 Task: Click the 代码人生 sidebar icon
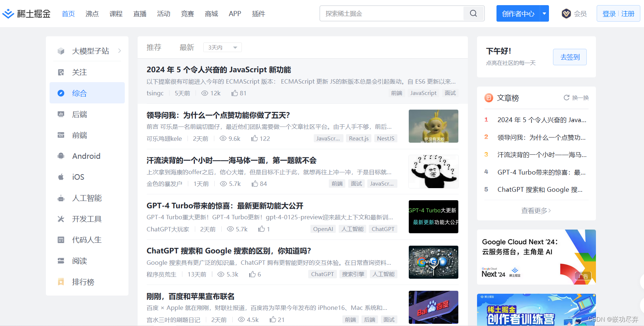click(x=61, y=240)
